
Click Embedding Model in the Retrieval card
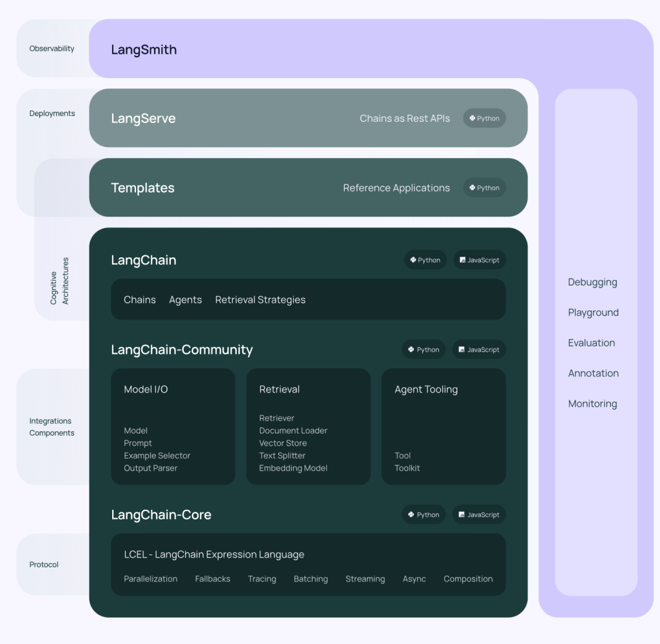(293, 468)
